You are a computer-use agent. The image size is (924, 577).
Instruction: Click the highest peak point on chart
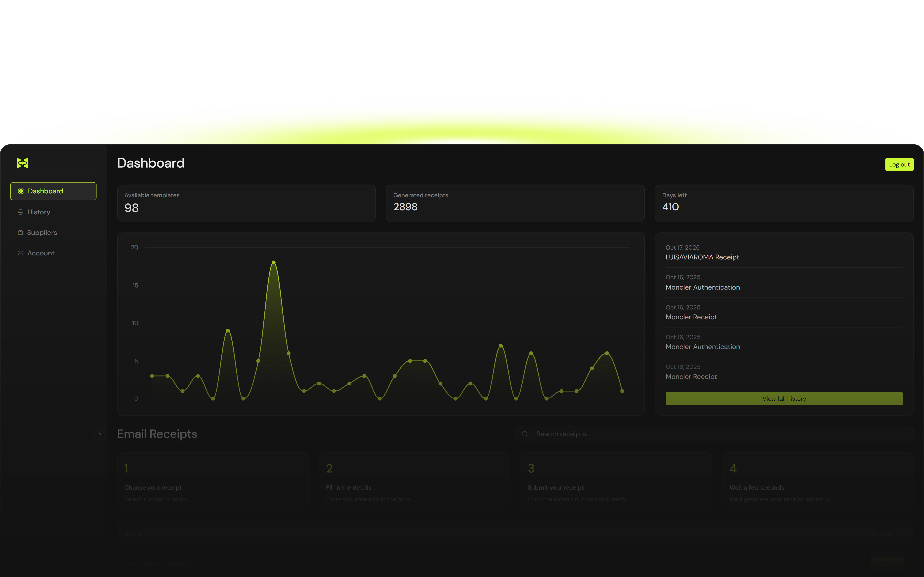pos(273,263)
